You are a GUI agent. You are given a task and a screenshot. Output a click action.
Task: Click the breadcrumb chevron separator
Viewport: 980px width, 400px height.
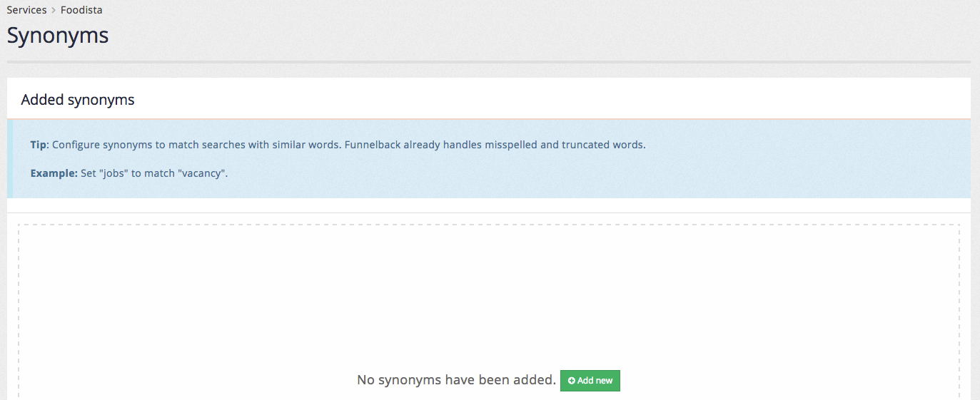coord(54,11)
